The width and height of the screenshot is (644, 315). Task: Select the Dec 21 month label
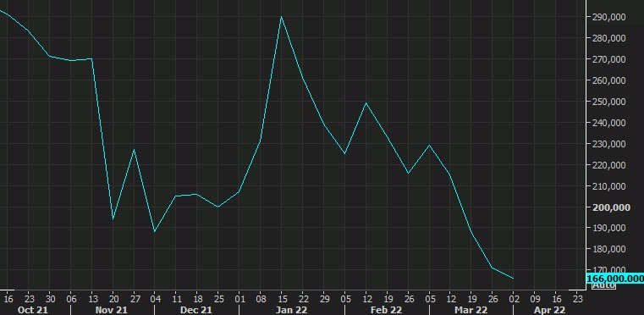(x=196, y=310)
